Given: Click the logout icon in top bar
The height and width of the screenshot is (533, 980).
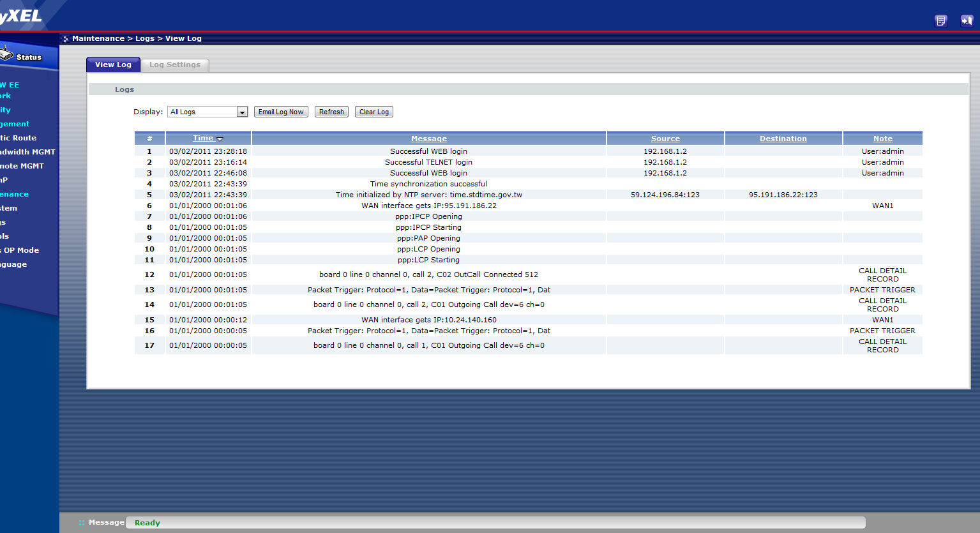Looking at the screenshot, I should [x=967, y=20].
